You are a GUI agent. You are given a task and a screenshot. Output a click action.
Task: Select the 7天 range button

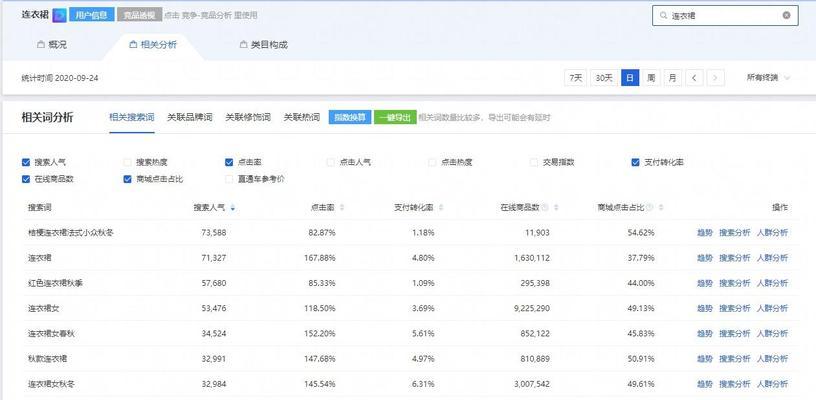point(576,78)
